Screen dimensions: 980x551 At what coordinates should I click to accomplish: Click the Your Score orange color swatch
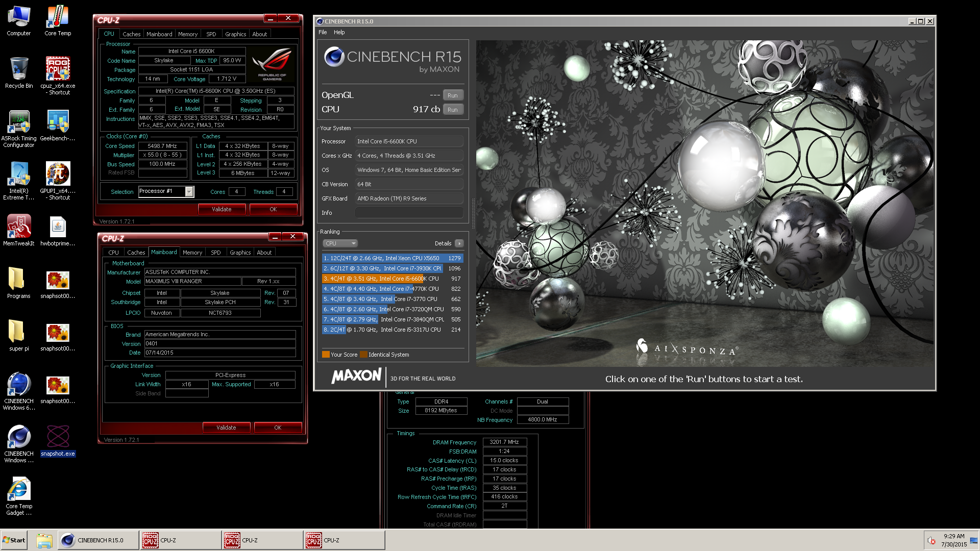pyautogui.click(x=326, y=355)
